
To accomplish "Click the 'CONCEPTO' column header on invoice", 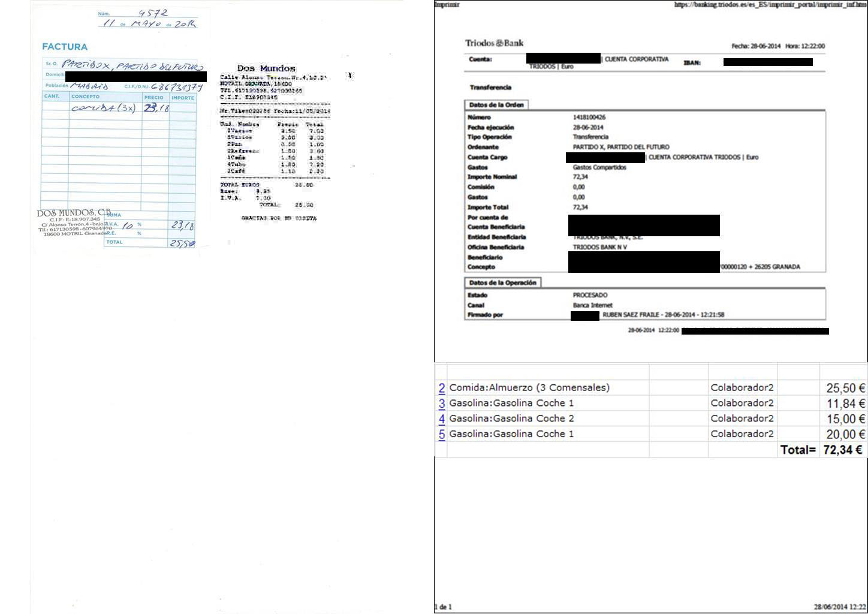I will (x=86, y=97).
